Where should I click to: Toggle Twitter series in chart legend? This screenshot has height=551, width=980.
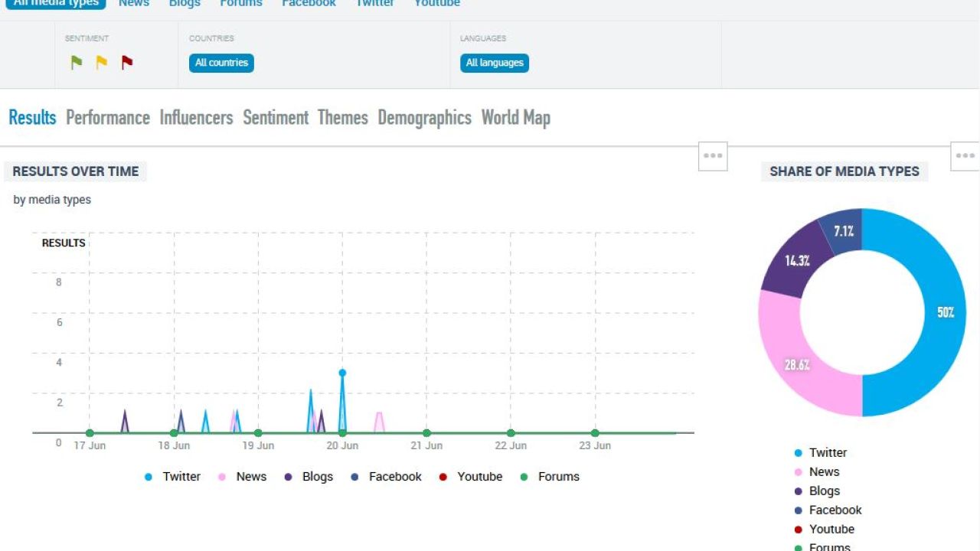coord(173,477)
